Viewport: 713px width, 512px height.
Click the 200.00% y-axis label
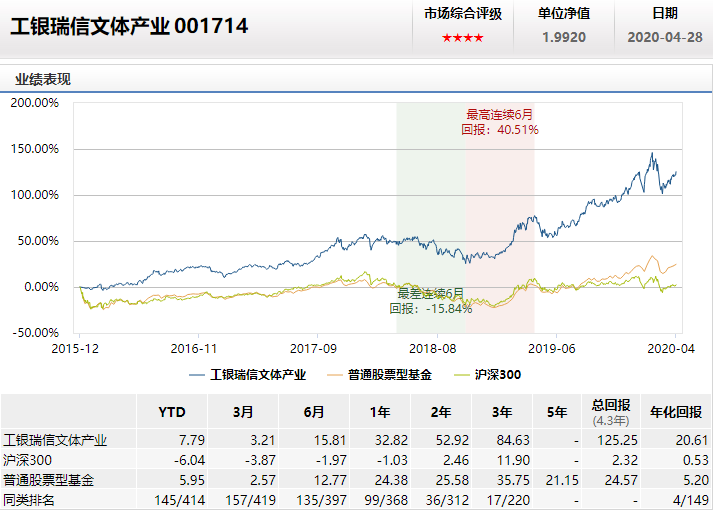(x=35, y=103)
